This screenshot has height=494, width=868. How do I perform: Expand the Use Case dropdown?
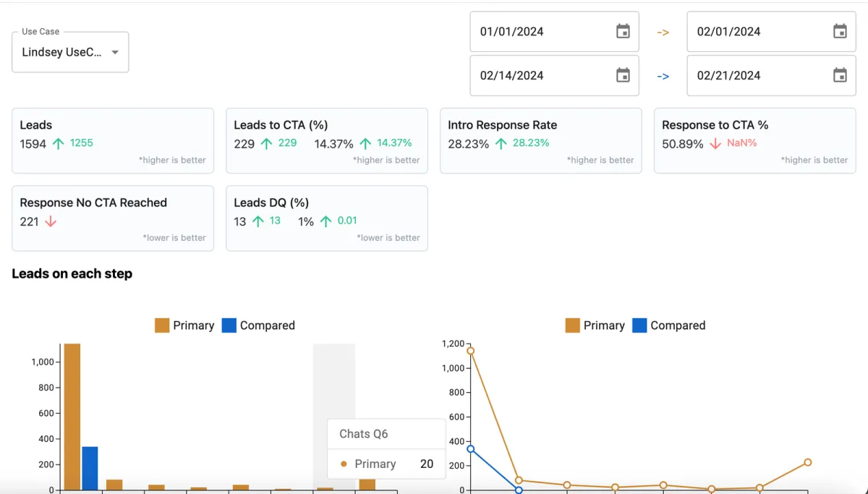click(x=70, y=52)
